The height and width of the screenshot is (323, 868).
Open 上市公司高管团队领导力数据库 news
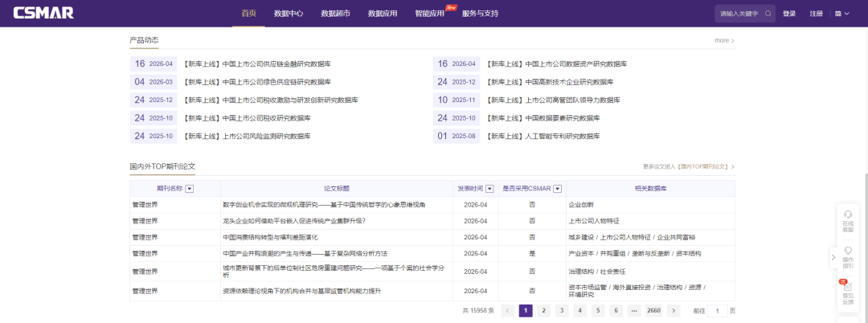pyautogui.click(x=553, y=100)
